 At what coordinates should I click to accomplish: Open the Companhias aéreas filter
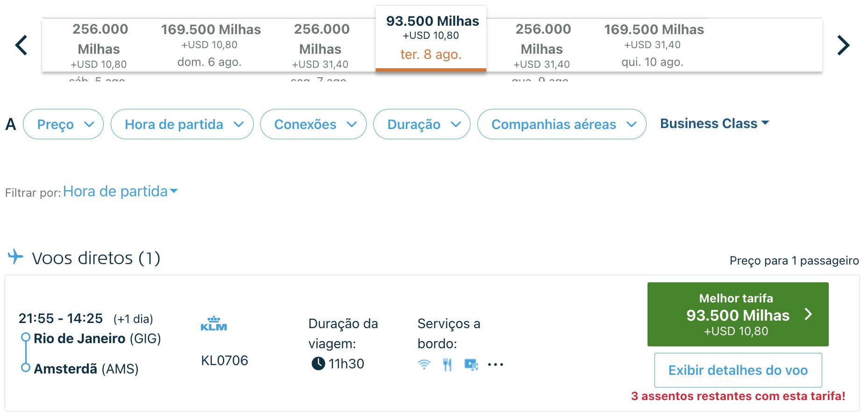[x=562, y=124]
